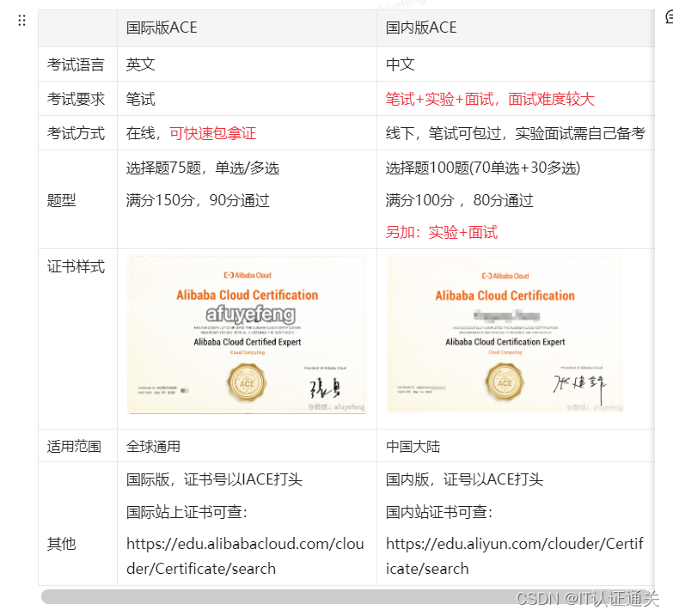Select the 题型 row label

pos(61,200)
